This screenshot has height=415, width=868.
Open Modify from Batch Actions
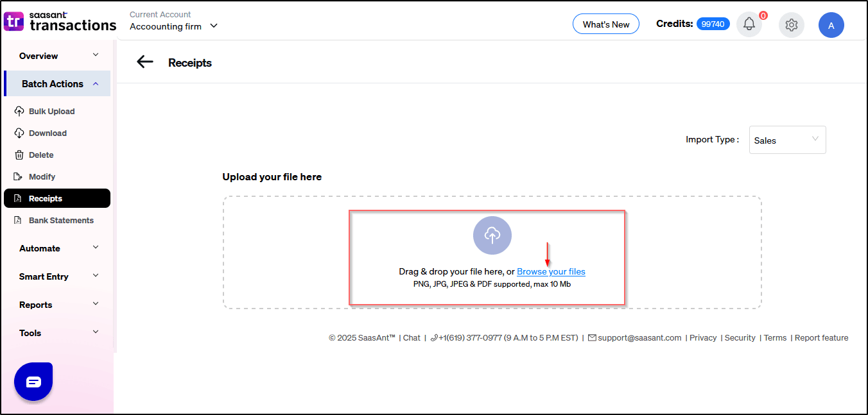[x=42, y=177]
